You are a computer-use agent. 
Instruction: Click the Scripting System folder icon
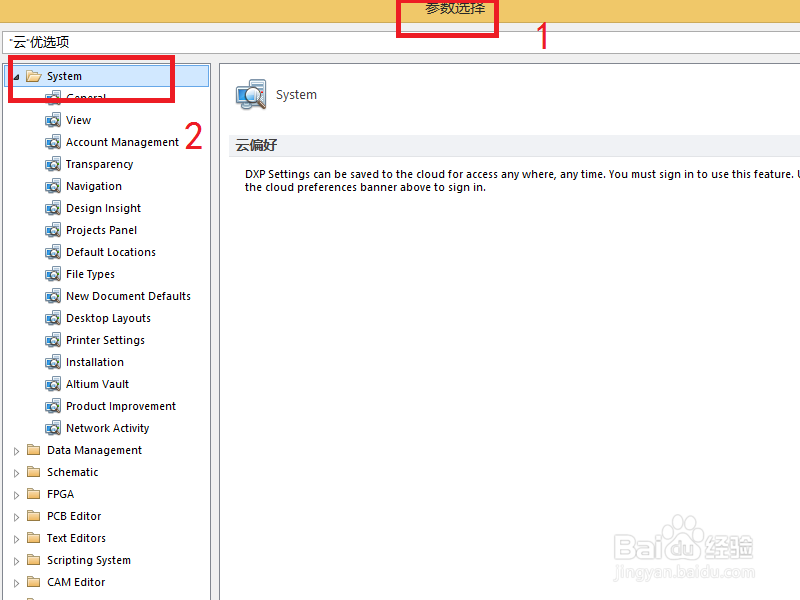(34, 559)
